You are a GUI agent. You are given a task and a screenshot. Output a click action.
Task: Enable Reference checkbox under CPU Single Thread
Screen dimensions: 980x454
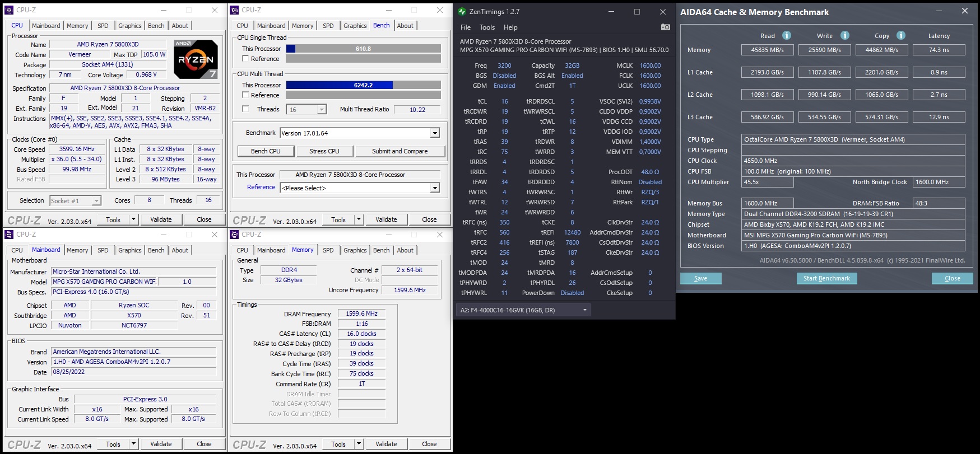pyautogui.click(x=245, y=59)
